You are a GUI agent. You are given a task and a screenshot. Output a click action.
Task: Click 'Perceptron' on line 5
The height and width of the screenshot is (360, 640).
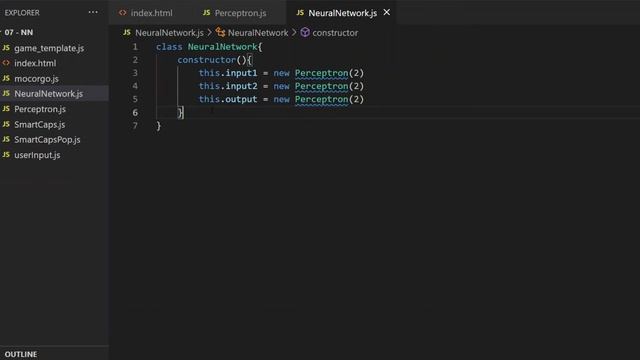(322, 99)
